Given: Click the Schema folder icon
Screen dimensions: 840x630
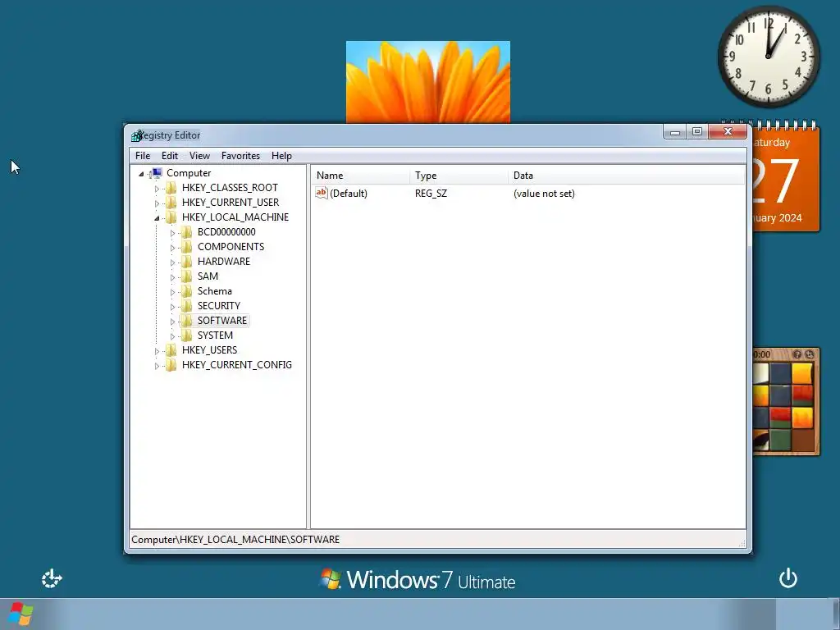Looking at the screenshot, I should (x=186, y=291).
